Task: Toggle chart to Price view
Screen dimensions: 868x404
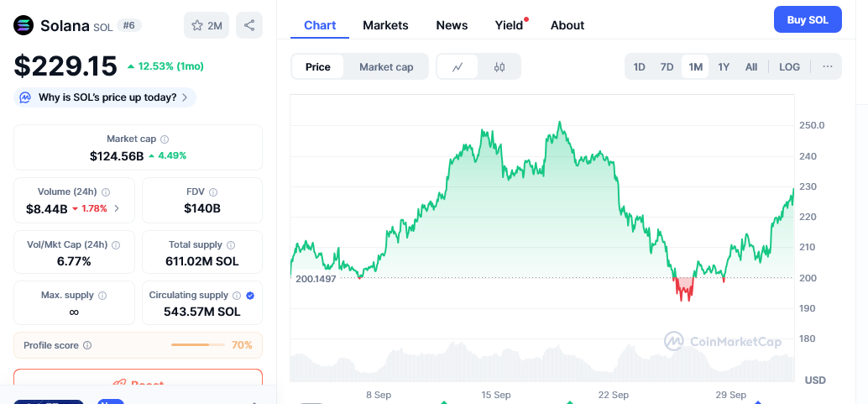Action: [317, 67]
